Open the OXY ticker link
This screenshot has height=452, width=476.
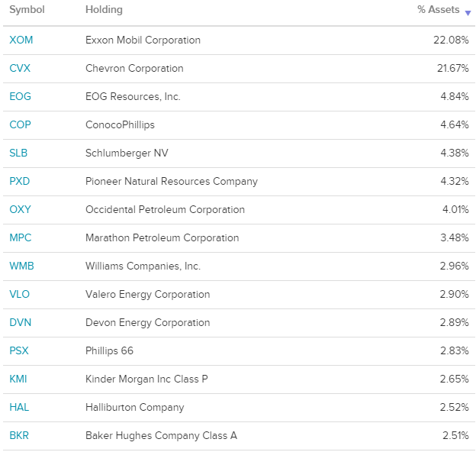coord(20,209)
